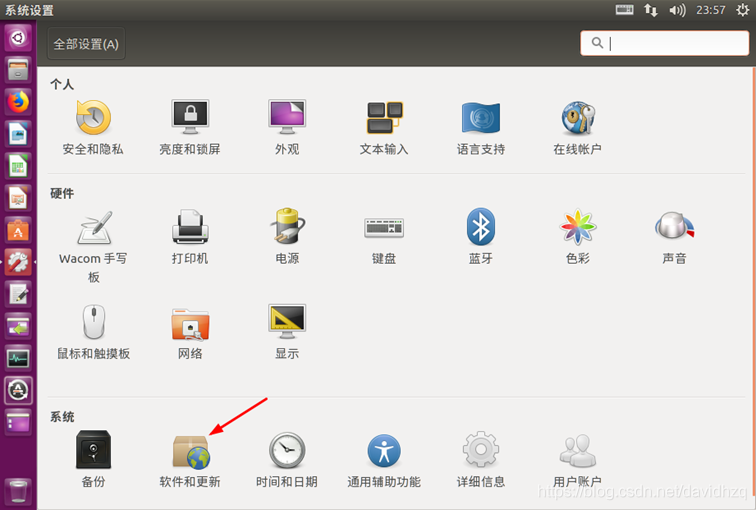
Task: Open Online Accounts (在线帐户) settings
Action: tap(578, 128)
